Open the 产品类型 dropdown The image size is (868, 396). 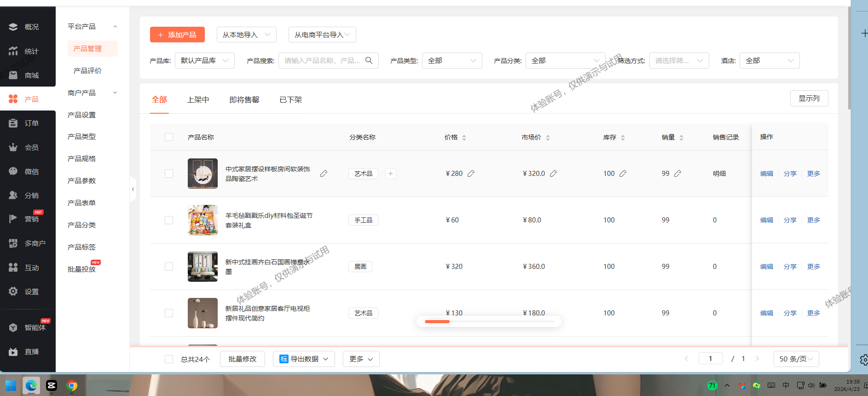452,60
